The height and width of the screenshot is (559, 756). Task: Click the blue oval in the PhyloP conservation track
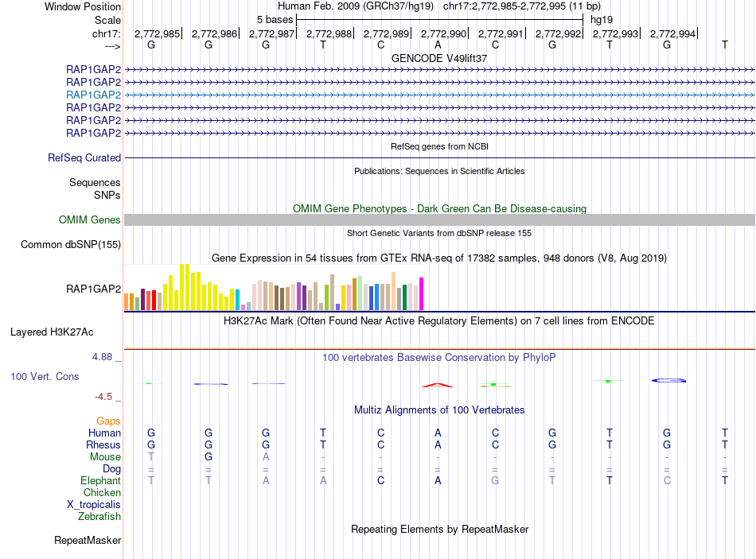668,381
